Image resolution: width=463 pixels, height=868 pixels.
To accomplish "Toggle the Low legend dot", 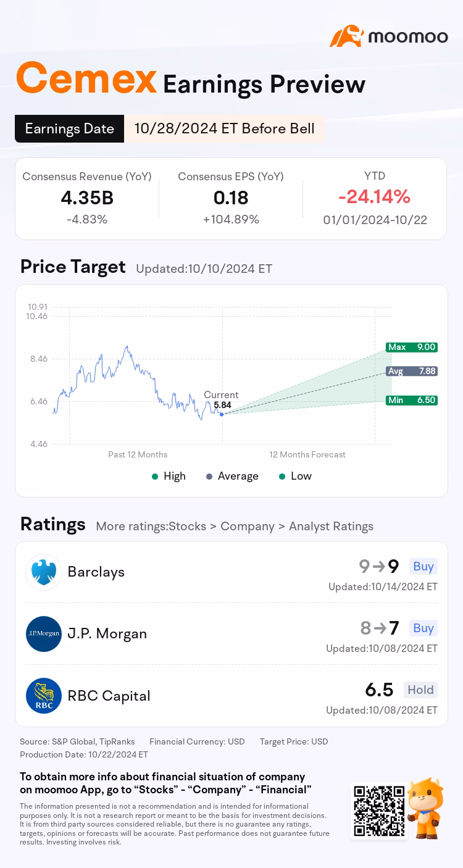I will pyautogui.click(x=282, y=476).
